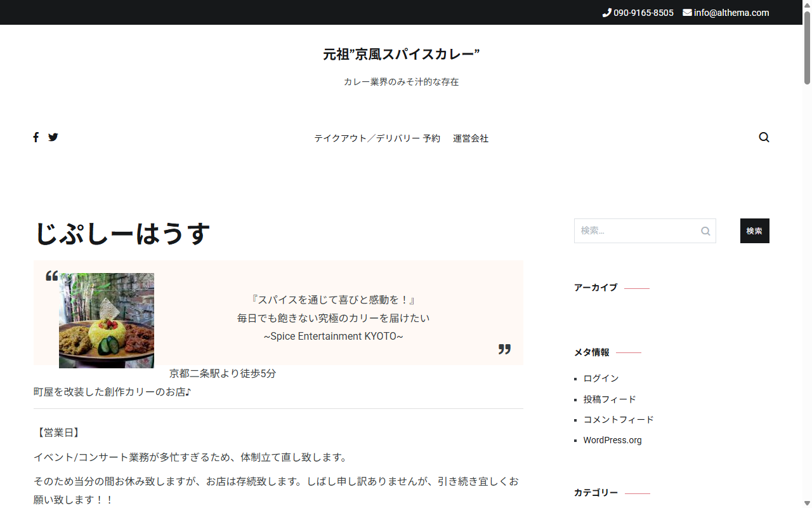Open the Facebook icon link
This screenshot has width=812, height=508.
tap(36, 137)
